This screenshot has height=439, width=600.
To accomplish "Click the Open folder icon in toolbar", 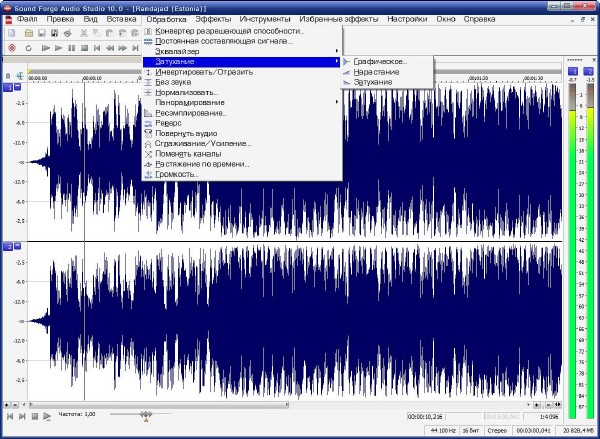I will pos(31,33).
